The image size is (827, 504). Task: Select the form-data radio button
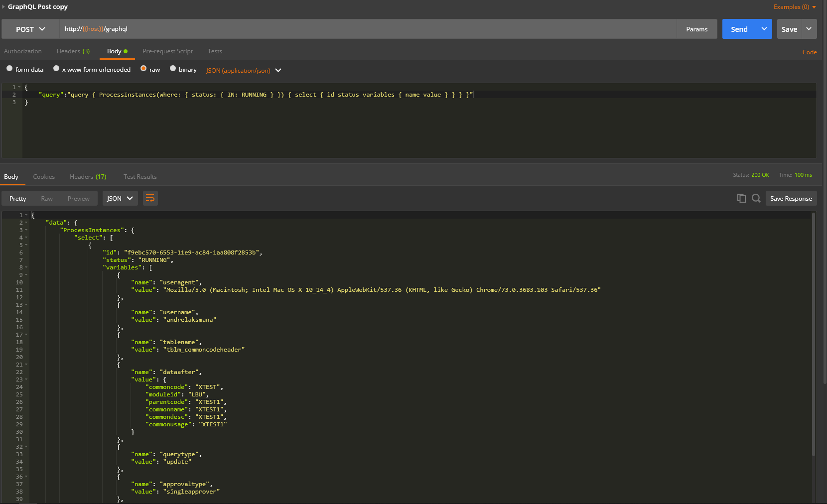[x=9, y=69]
